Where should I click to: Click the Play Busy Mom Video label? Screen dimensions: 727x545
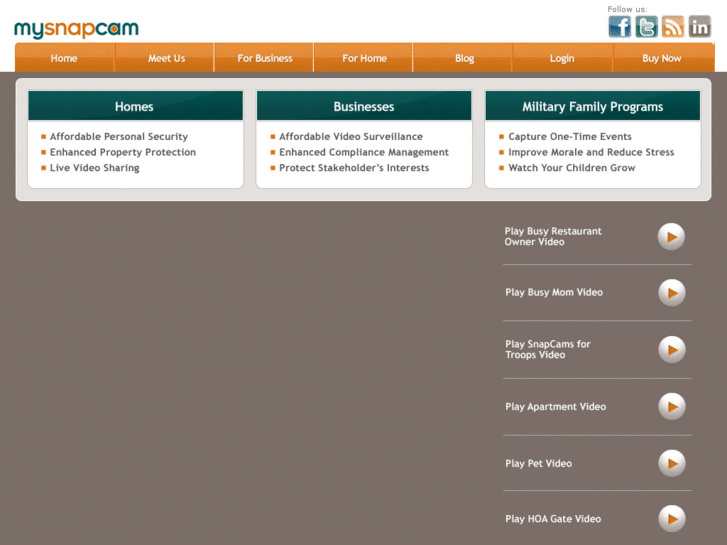click(554, 293)
